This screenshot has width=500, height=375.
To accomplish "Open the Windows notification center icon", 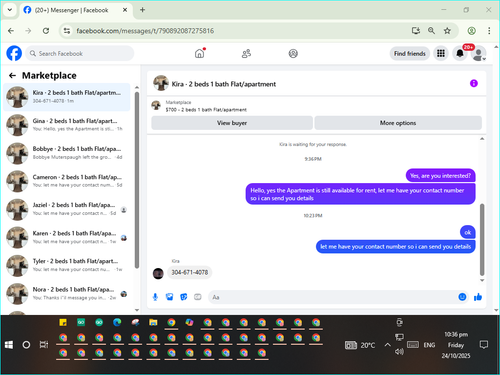I will (484, 345).
